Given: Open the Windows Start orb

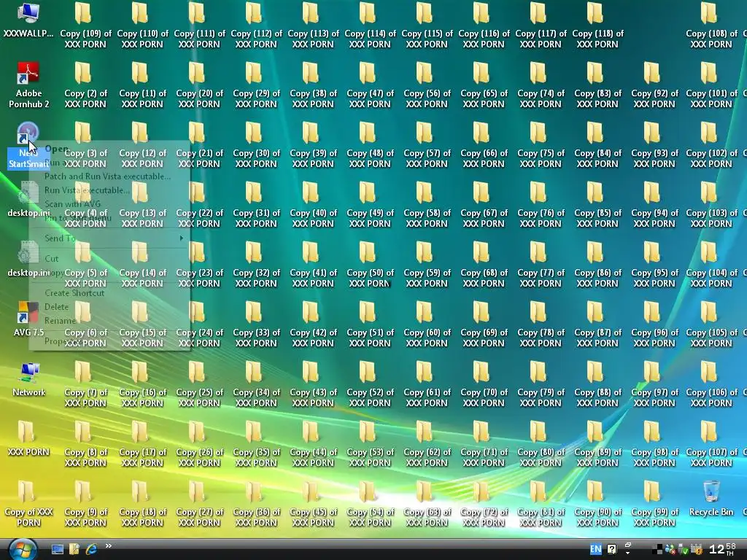Looking at the screenshot, I should click(23, 550).
